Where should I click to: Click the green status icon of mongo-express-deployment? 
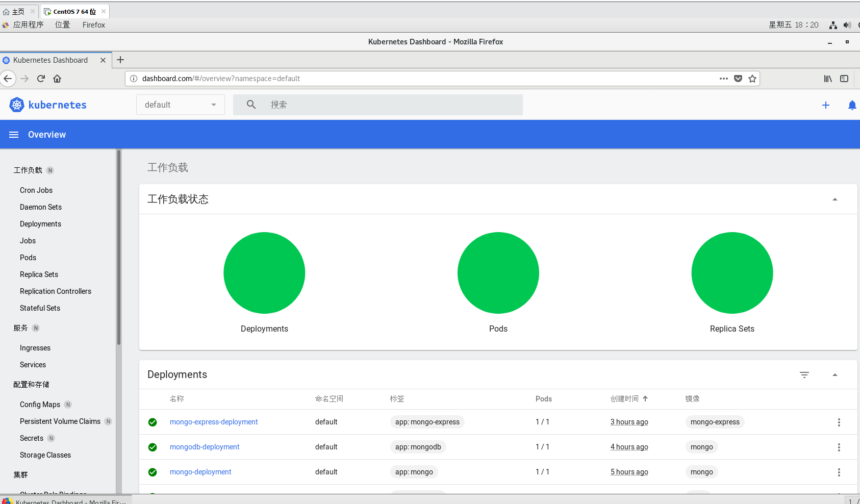click(x=153, y=422)
